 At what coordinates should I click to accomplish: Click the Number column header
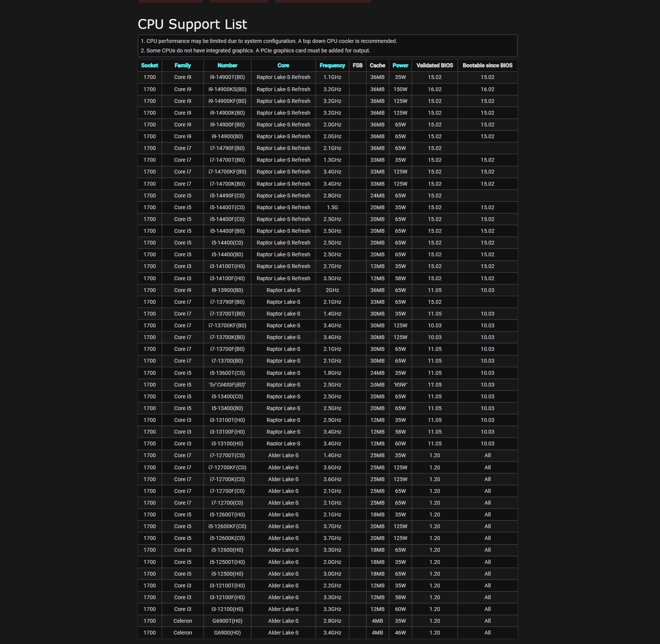(227, 65)
